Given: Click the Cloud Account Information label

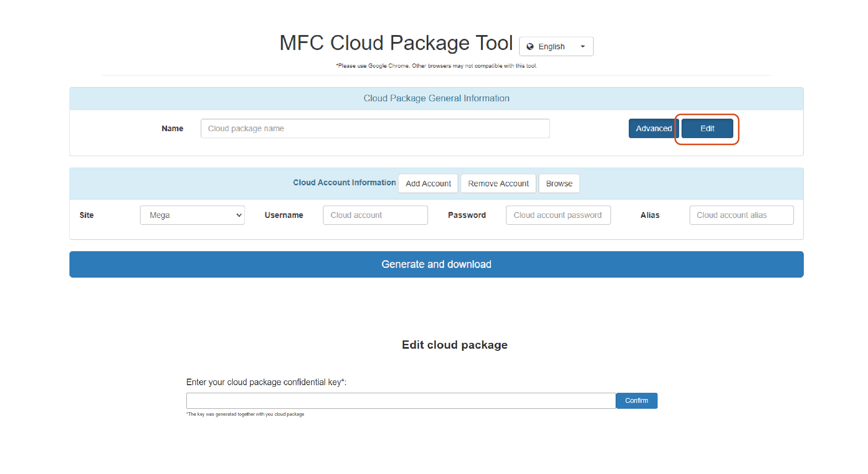Looking at the screenshot, I should [x=344, y=183].
